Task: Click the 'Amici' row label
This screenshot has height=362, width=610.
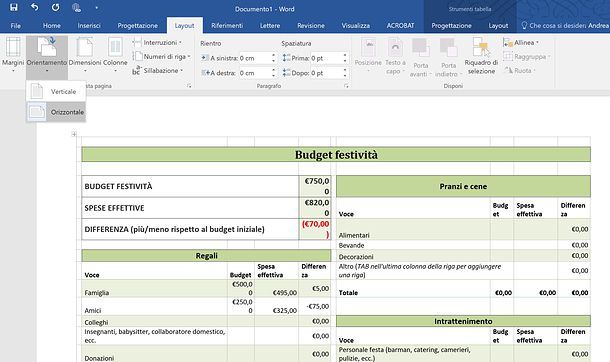Action: (x=93, y=310)
